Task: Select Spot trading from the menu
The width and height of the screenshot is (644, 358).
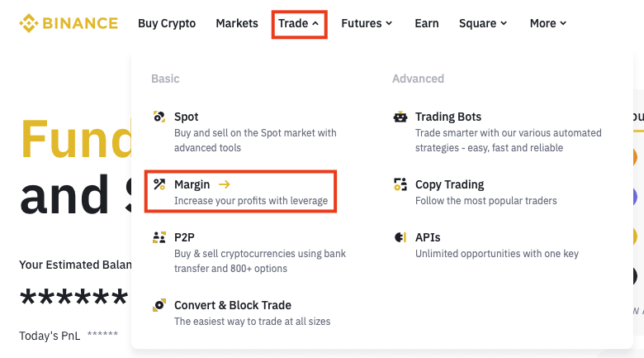Action: pyautogui.click(x=187, y=117)
